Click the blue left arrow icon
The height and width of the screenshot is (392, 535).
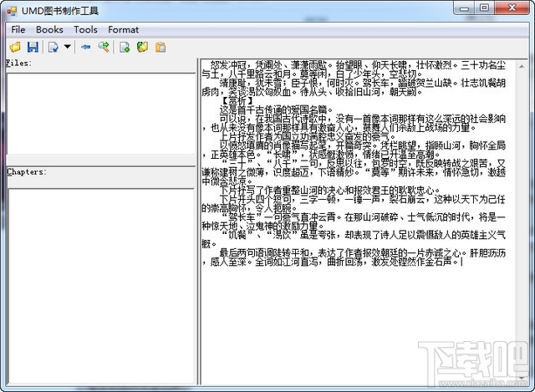click(85, 47)
